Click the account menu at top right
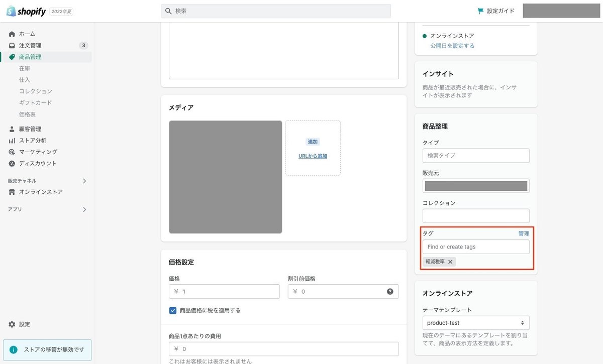603x364 pixels. [x=561, y=11]
